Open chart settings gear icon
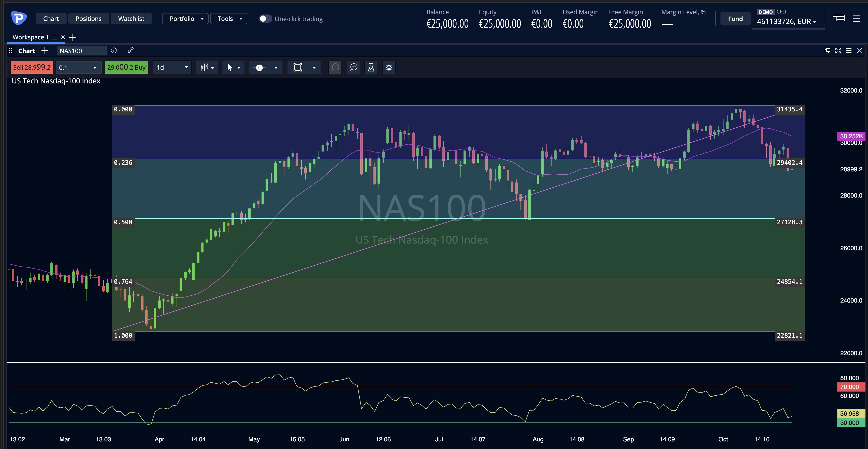The width and height of the screenshot is (868, 449). [389, 67]
